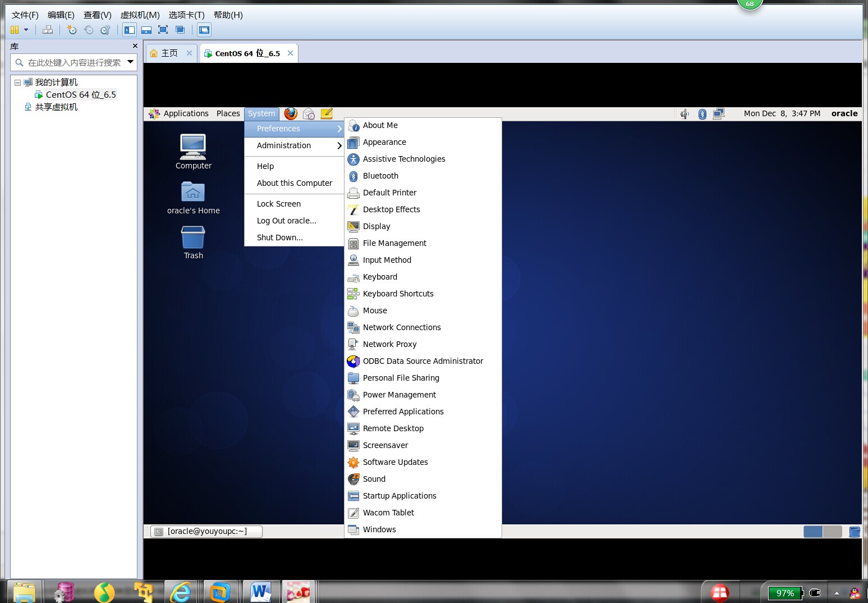This screenshot has width=868, height=603.
Task: Open the library search filter dropdown arrow
Action: [x=131, y=62]
